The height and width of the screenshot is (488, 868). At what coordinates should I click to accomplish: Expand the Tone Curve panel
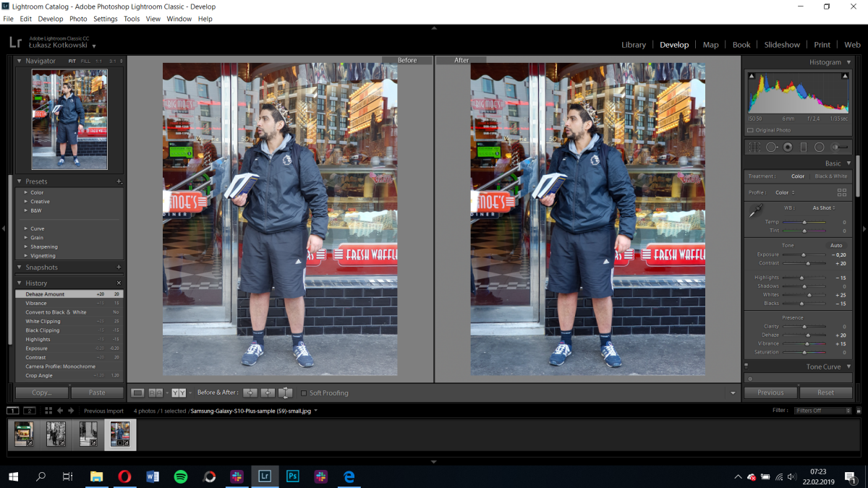847,367
